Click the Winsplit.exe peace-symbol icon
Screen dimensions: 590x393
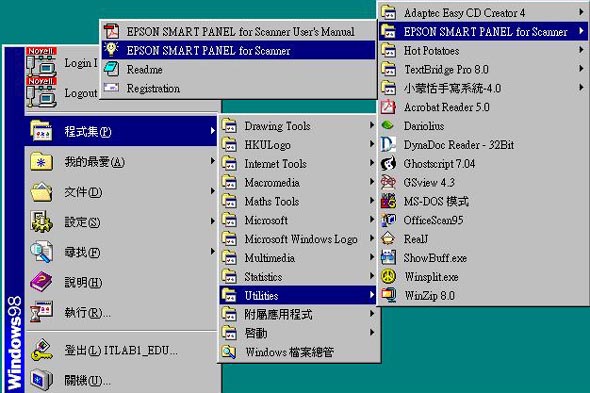(x=388, y=276)
